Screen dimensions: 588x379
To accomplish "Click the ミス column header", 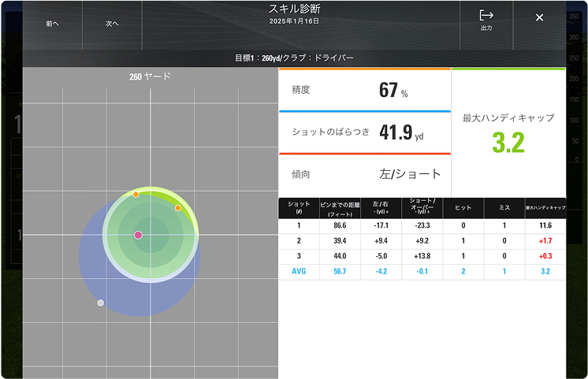I will (x=504, y=208).
